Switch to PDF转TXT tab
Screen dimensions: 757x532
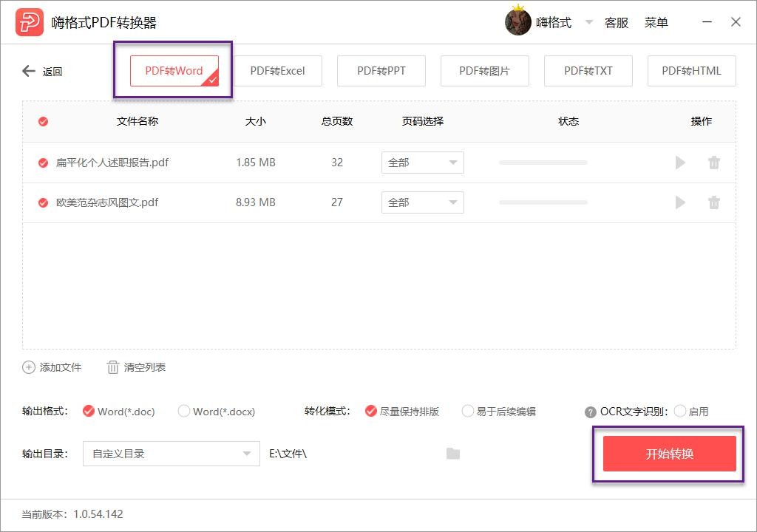588,71
